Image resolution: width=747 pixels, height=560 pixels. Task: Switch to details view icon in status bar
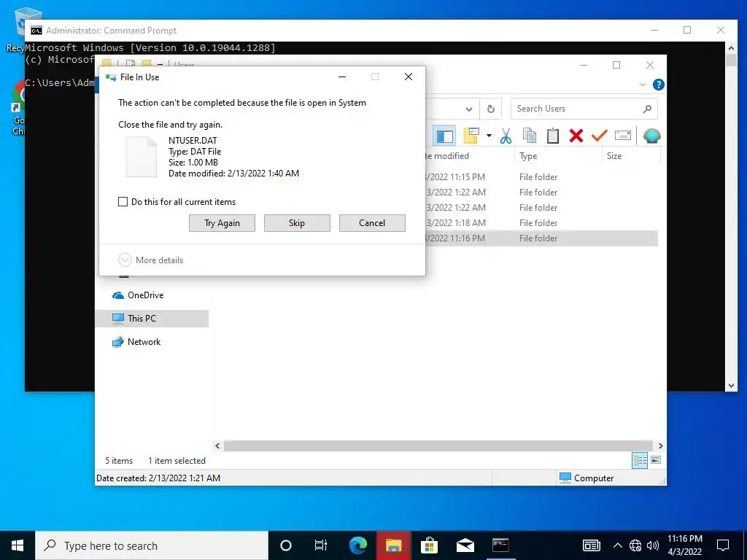pyautogui.click(x=640, y=461)
